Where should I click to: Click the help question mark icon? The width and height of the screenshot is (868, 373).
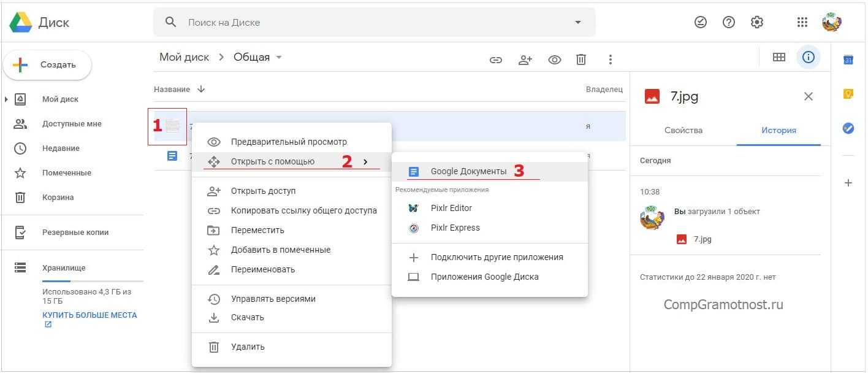[729, 22]
